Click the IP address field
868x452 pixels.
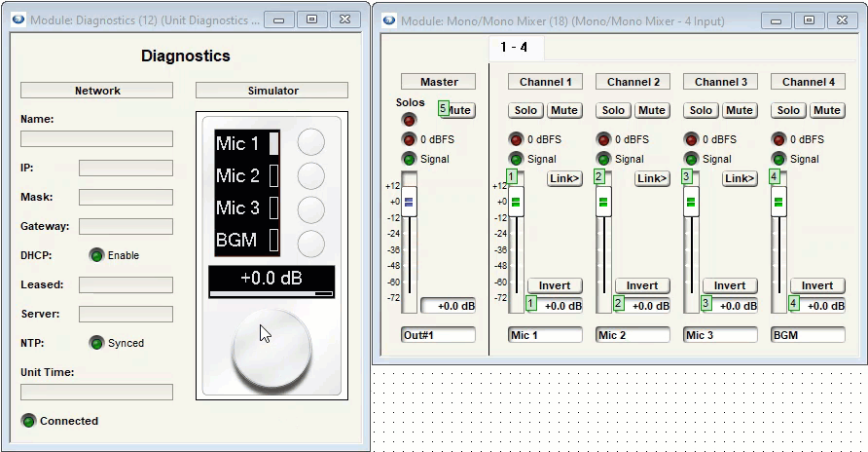tap(126, 169)
